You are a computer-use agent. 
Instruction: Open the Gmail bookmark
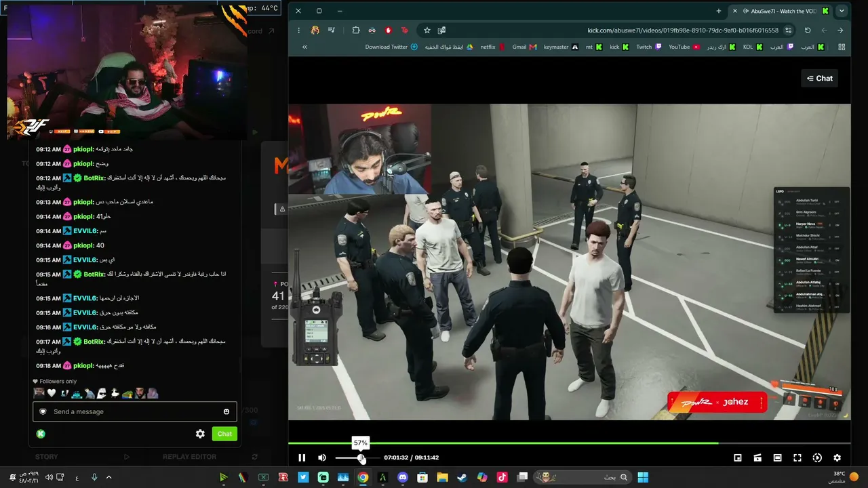click(x=524, y=47)
